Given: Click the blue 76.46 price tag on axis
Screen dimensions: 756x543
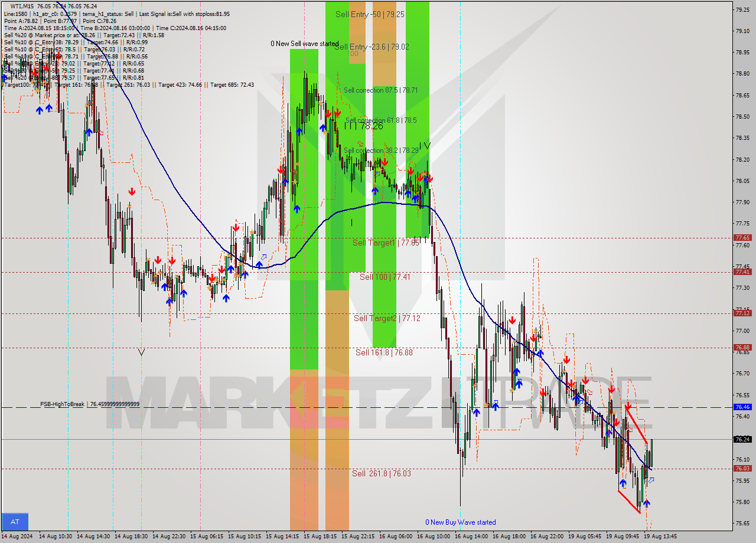Looking at the screenshot, I should 742,407.
